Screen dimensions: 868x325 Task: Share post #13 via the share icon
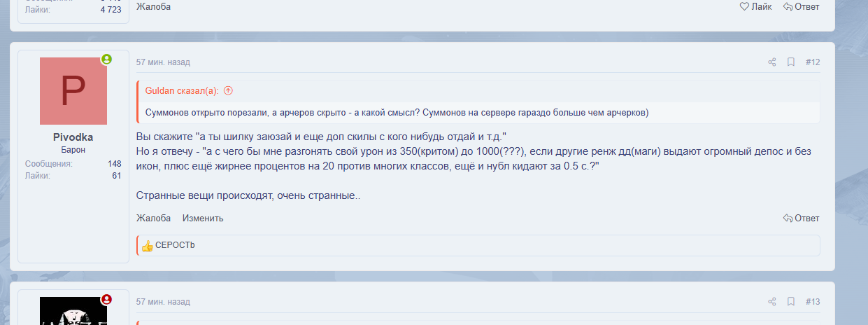(772, 302)
